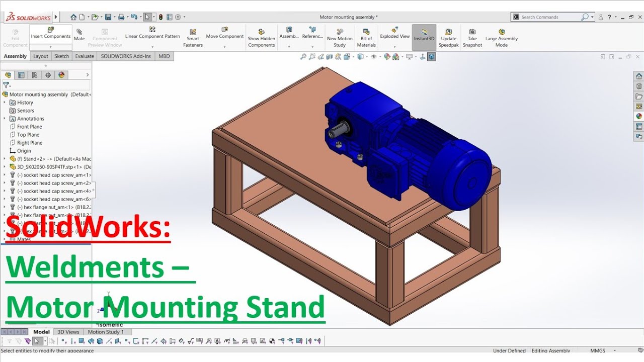
Task: Expand the Assembly Features dropdown arrow
Action: (289, 47)
